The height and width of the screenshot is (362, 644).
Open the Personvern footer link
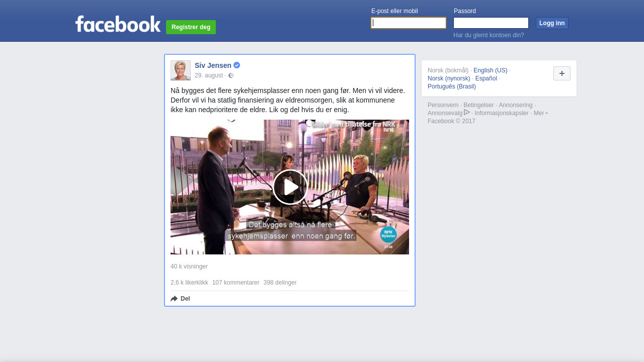(443, 105)
